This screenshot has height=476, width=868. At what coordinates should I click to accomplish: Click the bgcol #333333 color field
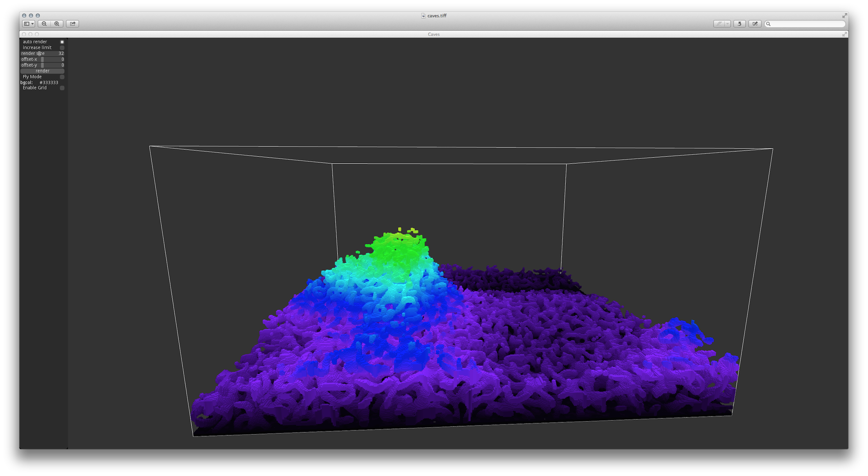(x=49, y=82)
